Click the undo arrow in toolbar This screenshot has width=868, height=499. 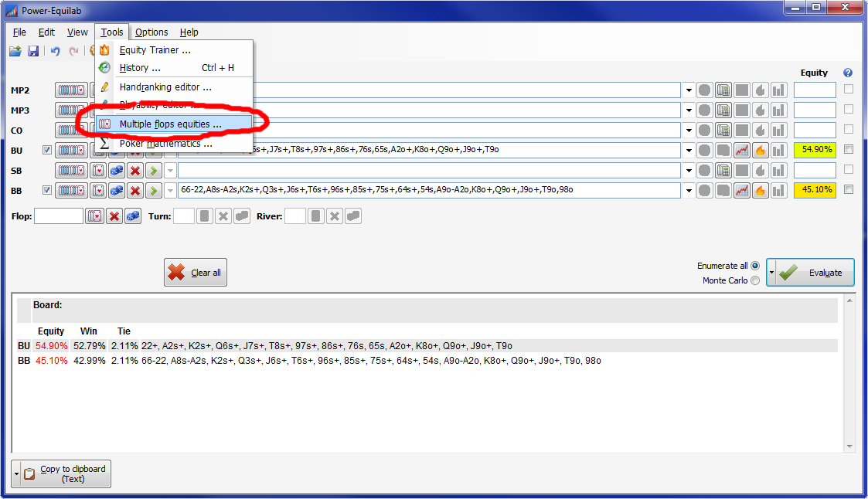(x=56, y=52)
